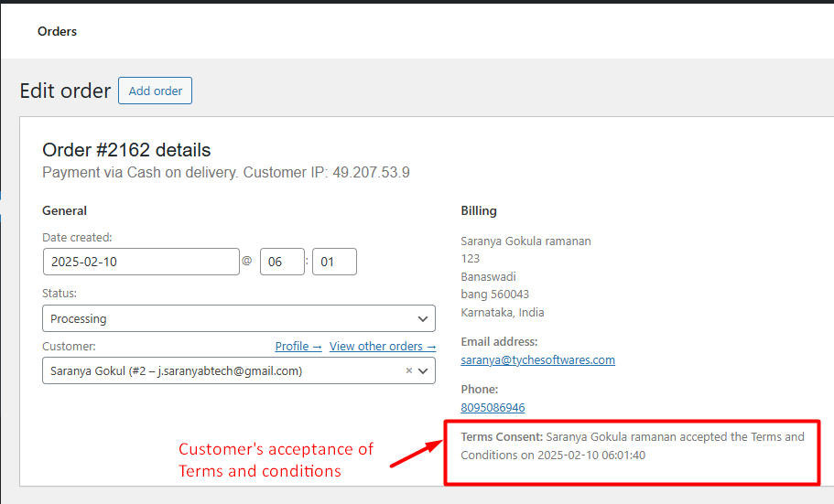The height and width of the screenshot is (504, 834).
Task: Click the chevron in the Status select
Action: pyautogui.click(x=422, y=319)
